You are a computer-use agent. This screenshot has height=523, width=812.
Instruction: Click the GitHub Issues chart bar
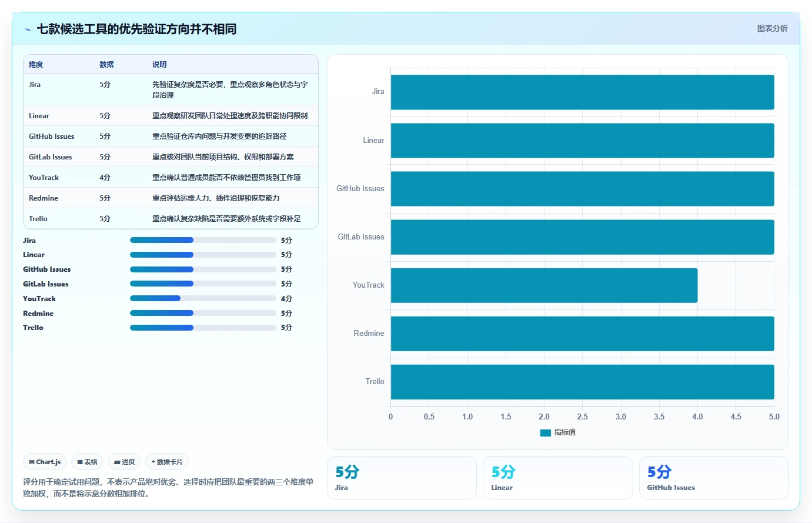[582, 189]
